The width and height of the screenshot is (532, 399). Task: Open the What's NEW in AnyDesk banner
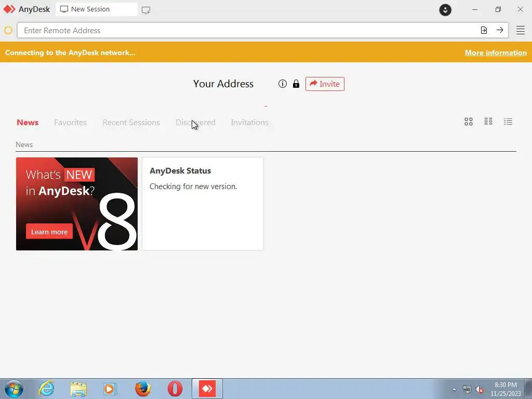tap(77, 204)
